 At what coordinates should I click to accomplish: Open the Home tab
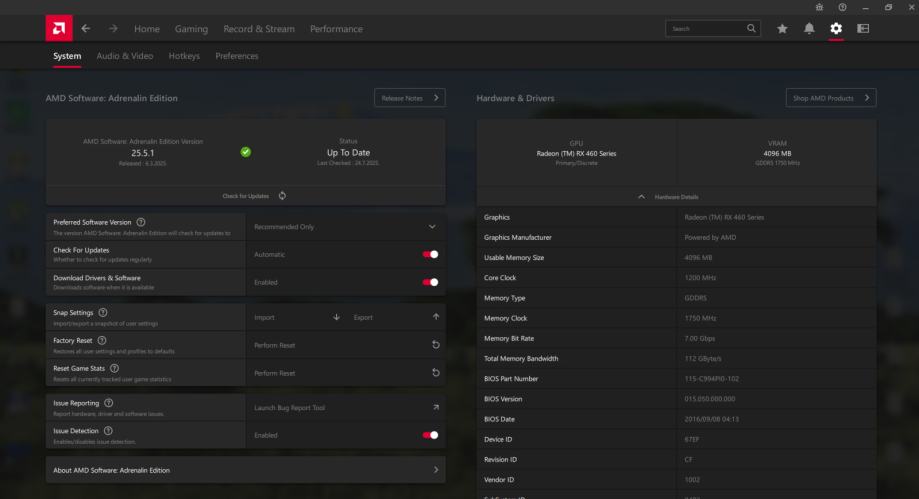pos(147,29)
